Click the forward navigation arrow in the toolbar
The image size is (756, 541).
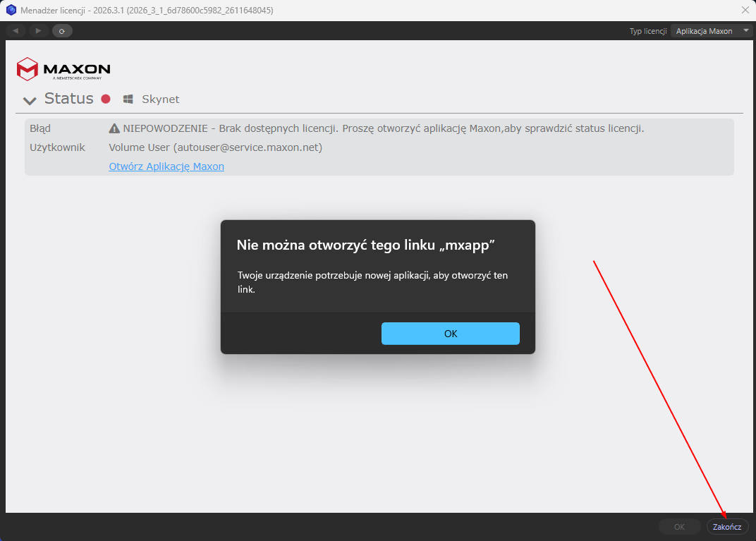pos(38,31)
